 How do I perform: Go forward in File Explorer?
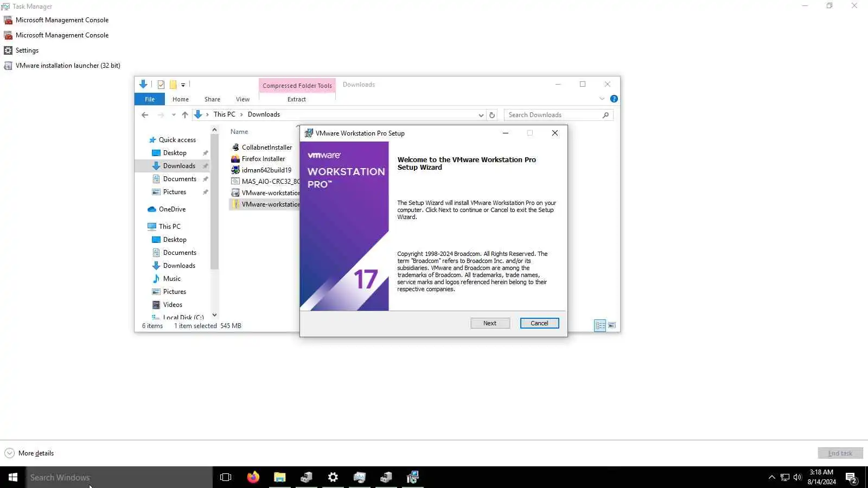pyautogui.click(x=161, y=115)
